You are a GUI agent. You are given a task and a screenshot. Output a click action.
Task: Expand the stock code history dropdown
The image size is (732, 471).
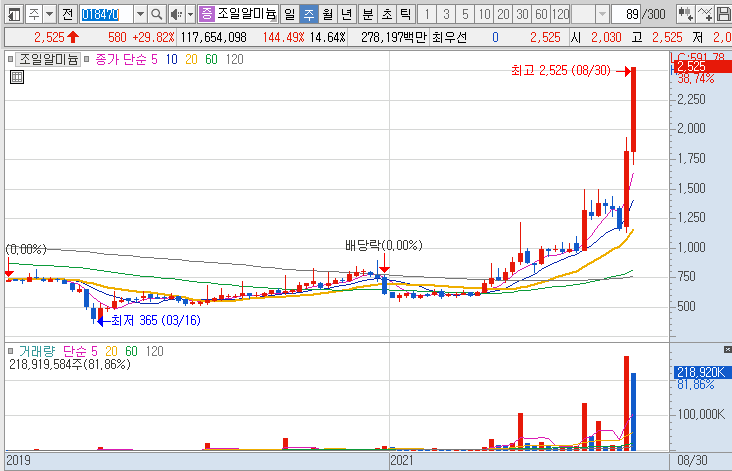(x=140, y=14)
